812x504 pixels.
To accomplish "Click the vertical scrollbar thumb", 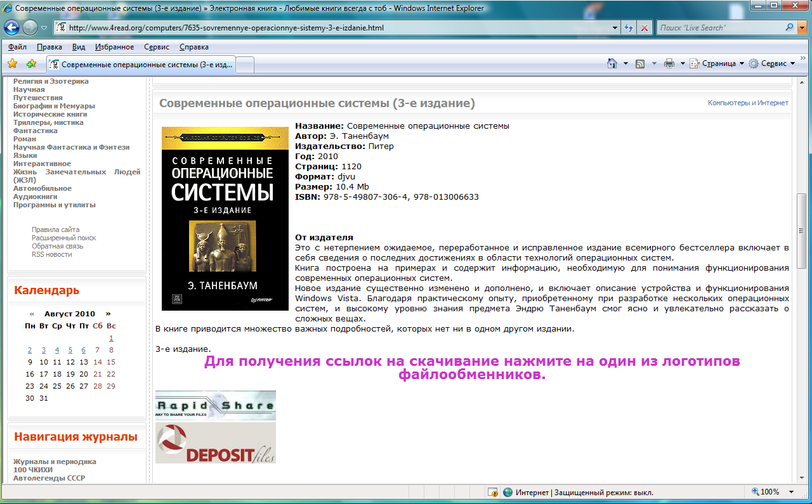I will pyautogui.click(x=802, y=231).
